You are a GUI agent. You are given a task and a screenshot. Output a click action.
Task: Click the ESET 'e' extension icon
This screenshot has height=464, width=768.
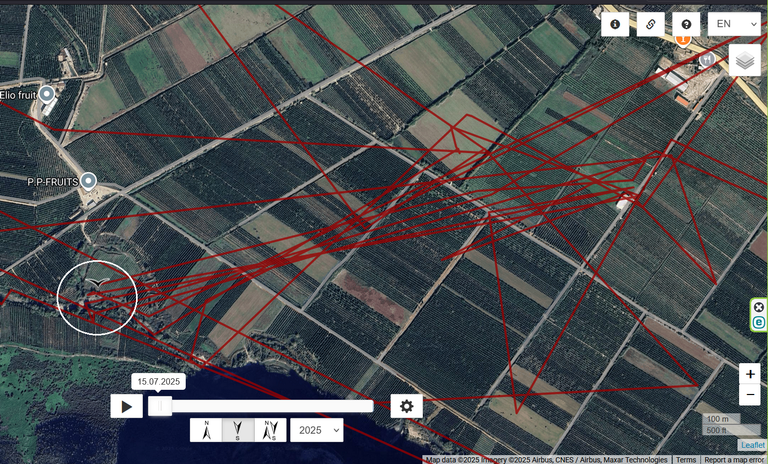pyautogui.click(x=759, y=322)
